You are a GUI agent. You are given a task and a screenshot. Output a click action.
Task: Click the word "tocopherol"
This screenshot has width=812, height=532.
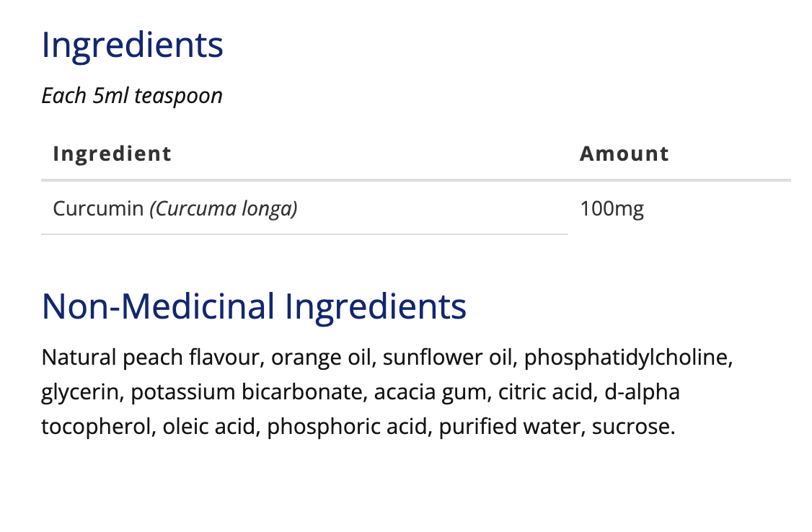coord(94,427)
